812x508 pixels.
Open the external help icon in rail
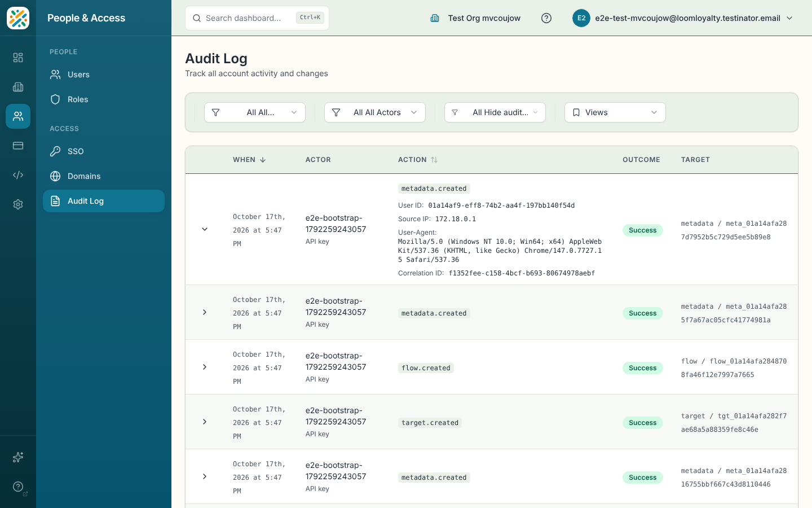pos(18,487)
